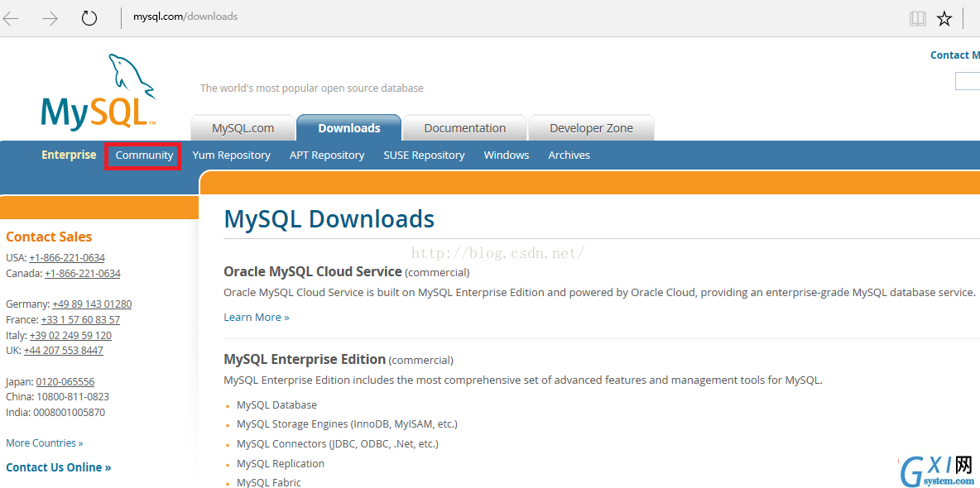Click the Canada phone number link
This screenshot has height=488, width=980.
[83, 273]
